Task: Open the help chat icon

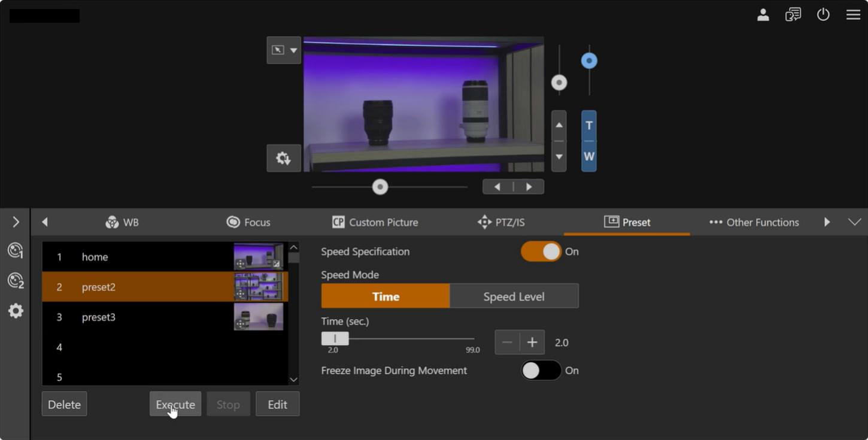Action: coord(793,15)
